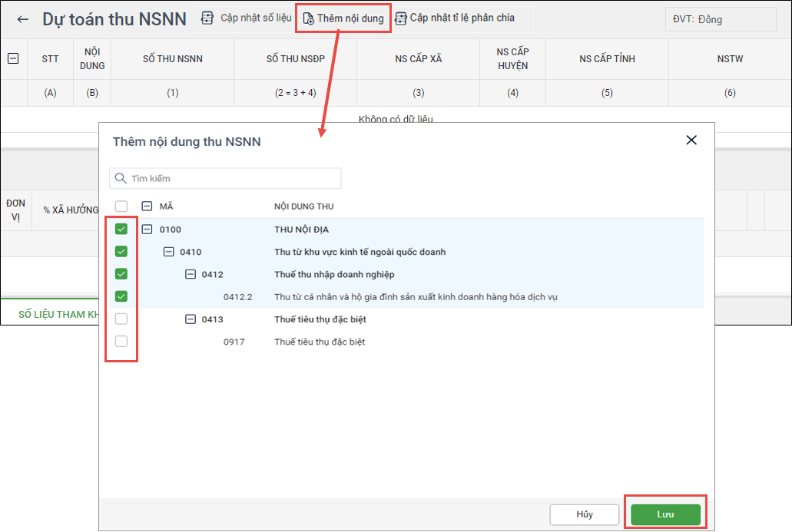Image resolution: width=792 pixels, height=532 pixels.
Task: Tick the select-all checkbox in header
Action: [121, 207]
